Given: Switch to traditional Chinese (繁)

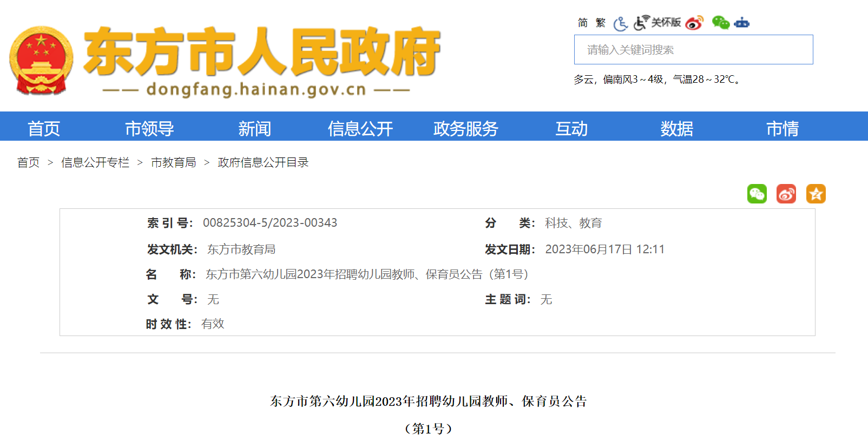Looking at the screenshot, I should (601, 23).
